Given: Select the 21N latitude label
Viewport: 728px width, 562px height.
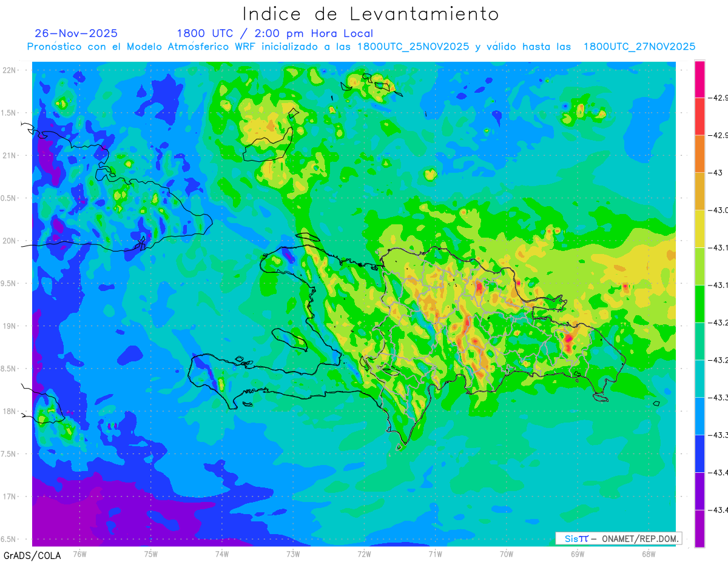Looking at the screenshot, I should 9,155.
